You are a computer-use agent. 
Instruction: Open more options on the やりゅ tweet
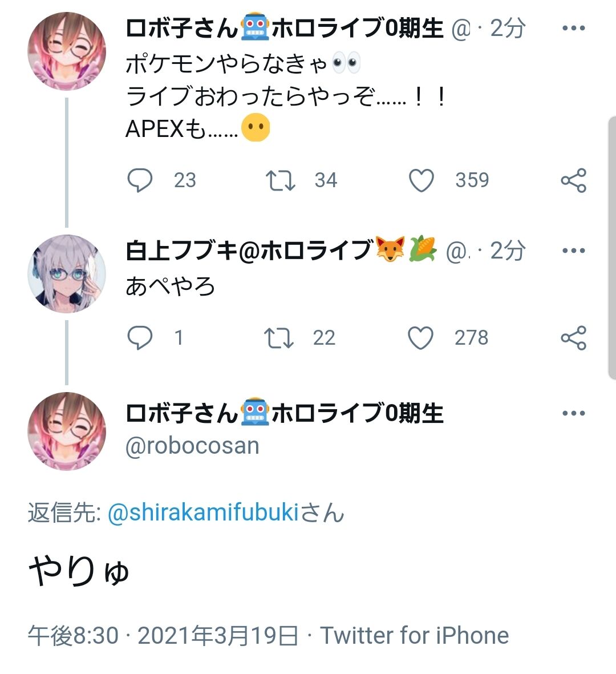click(x=573, y=414)
